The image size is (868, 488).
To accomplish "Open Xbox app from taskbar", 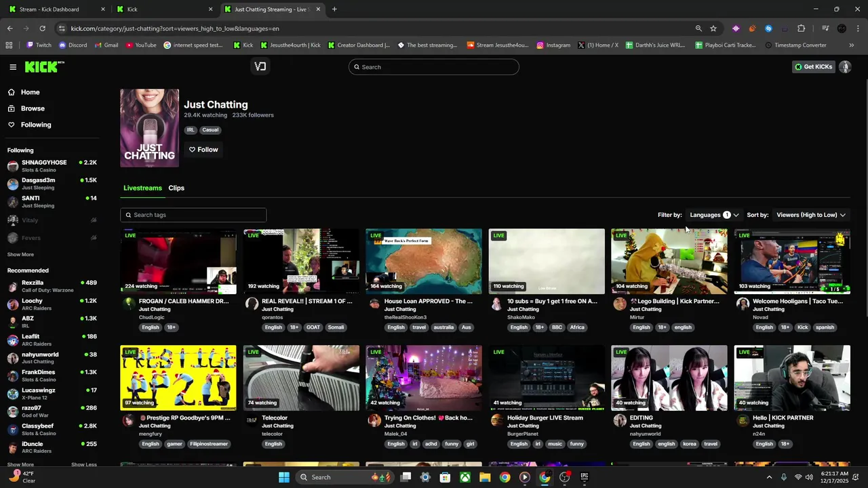I will click(465, 477).
